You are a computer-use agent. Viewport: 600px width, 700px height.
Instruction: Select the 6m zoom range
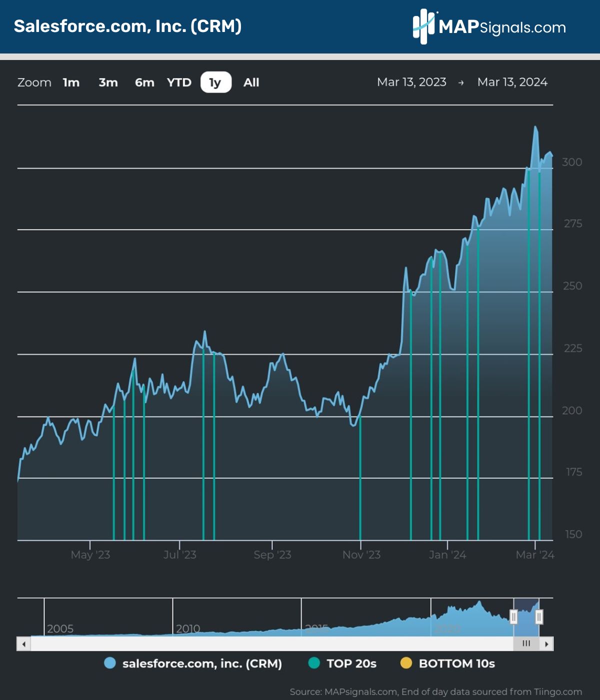pyautogui.click(x=144, y=82)
